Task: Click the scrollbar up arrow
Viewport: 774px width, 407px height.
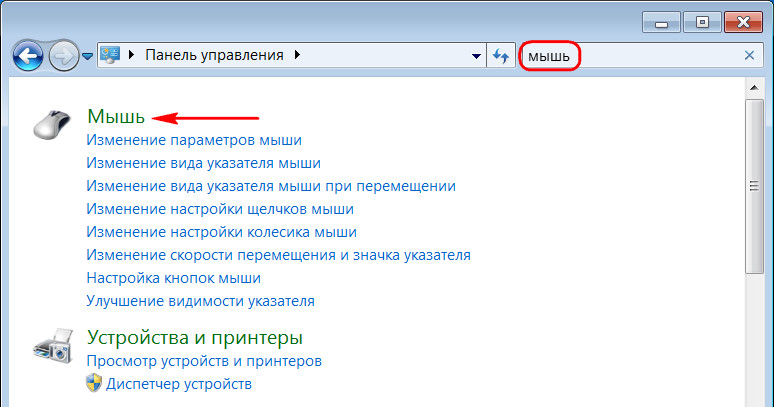Action: [754, 88]
